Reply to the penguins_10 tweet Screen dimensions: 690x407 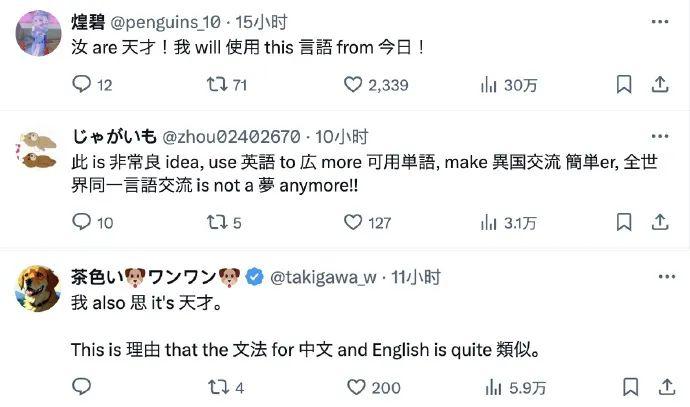coord(81,84)
